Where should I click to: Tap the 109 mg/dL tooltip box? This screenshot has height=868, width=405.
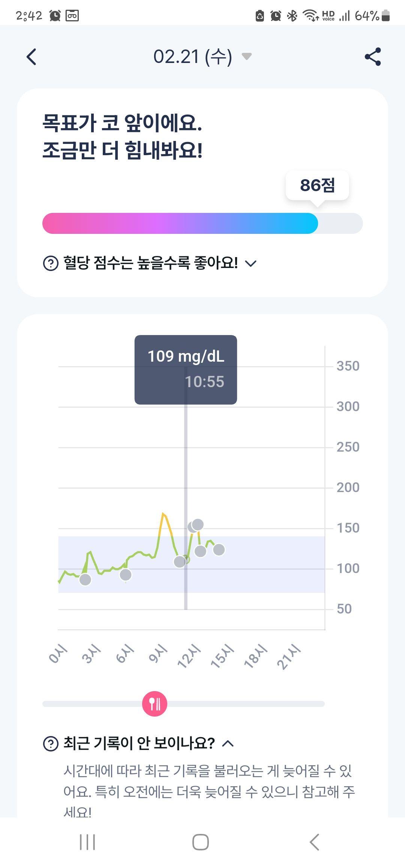click(186, 370)
